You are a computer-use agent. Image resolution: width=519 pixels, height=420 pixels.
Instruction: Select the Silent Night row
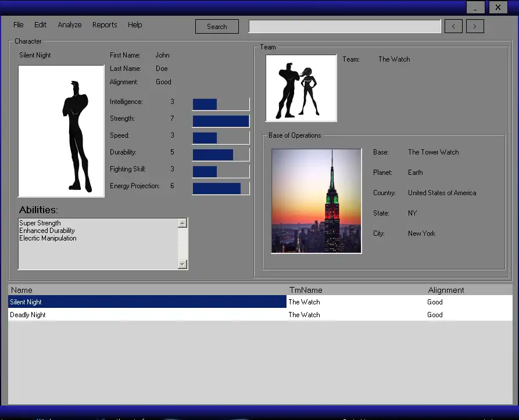147,302
